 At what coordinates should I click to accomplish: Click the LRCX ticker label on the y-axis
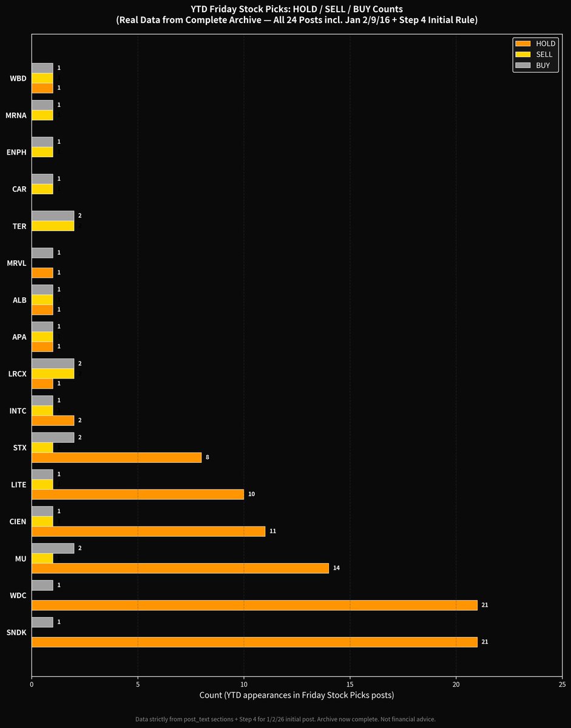18,374
